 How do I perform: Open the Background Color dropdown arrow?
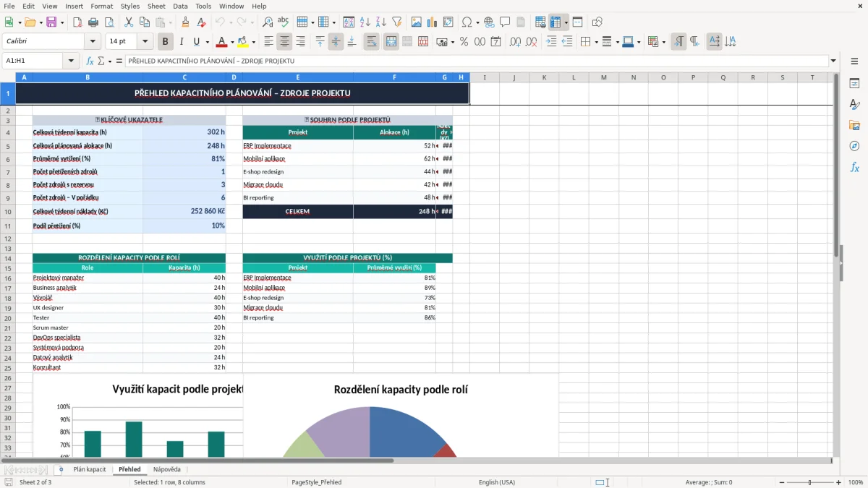[x=253, y=42]
